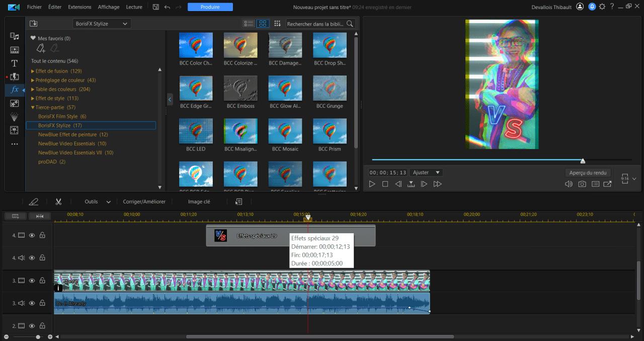644x341 pixels.
Task: Open the Title room (T) icon
Action: coord(15,63)
